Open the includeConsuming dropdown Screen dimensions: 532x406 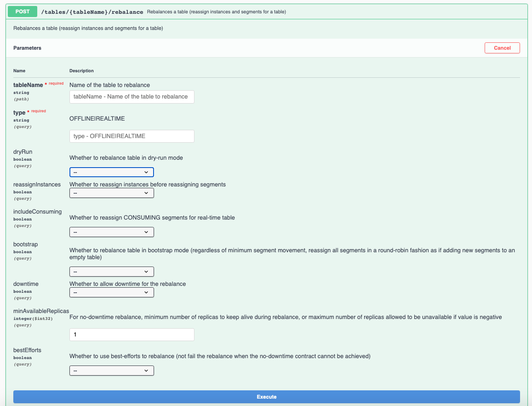pyautogui.click(x=111, y=232)
